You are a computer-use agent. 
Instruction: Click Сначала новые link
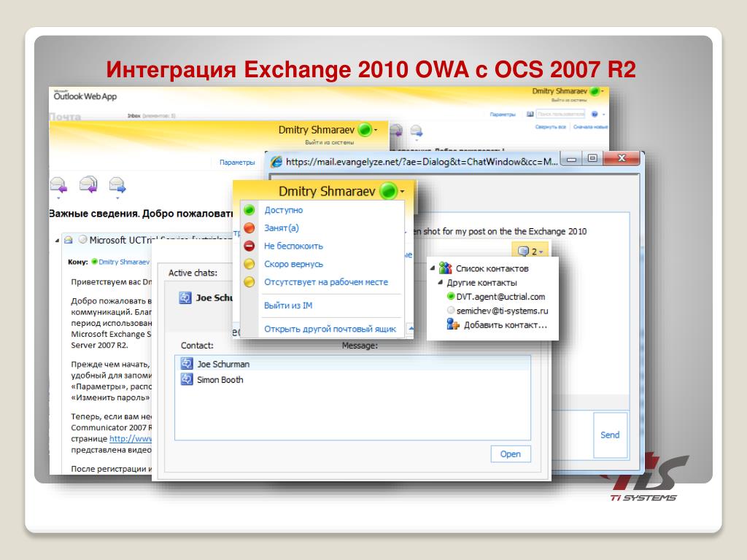(590, 127)
